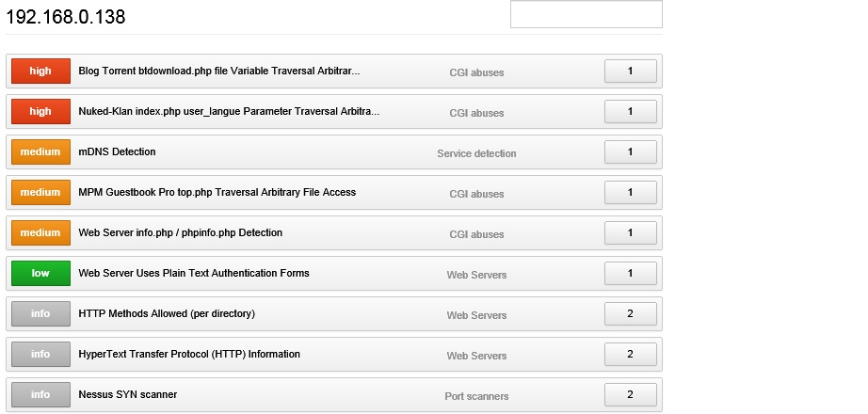This screenshot has width=868, height=414.
Task: Open Blog Torrent btdownload.php vulnerability entry
Action: (x=218, y=72)
